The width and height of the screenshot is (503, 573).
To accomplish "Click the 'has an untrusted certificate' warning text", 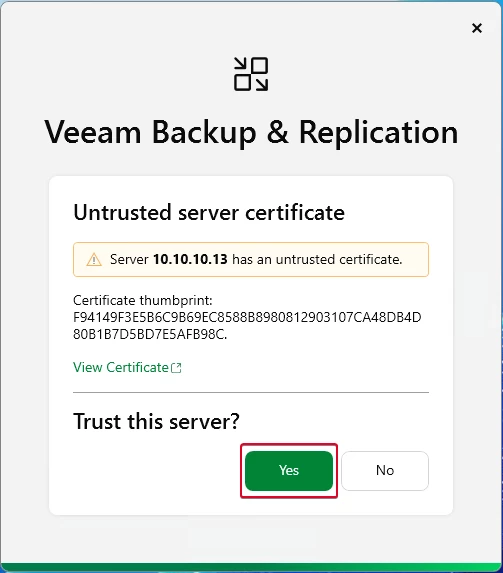I will pos(317,259).
